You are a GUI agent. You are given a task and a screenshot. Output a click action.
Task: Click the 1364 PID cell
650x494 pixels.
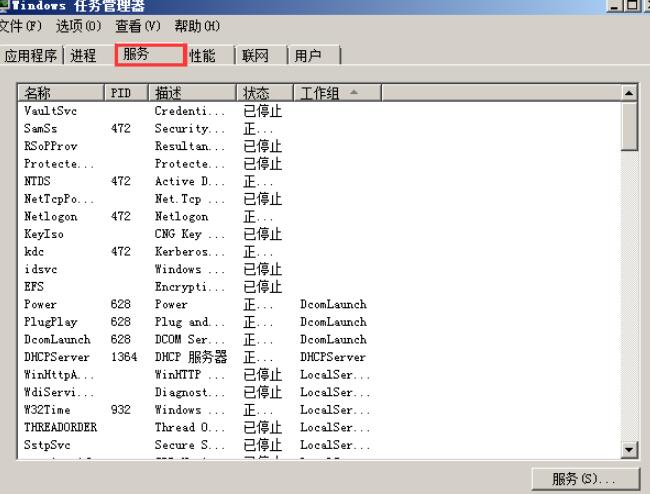tap(124, 357)
